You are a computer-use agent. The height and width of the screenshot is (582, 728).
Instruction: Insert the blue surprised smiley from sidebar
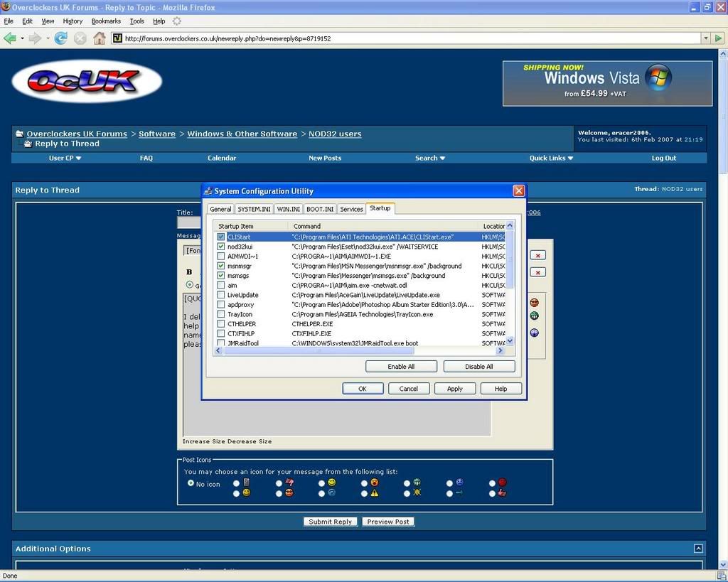(x=535, y=333)
